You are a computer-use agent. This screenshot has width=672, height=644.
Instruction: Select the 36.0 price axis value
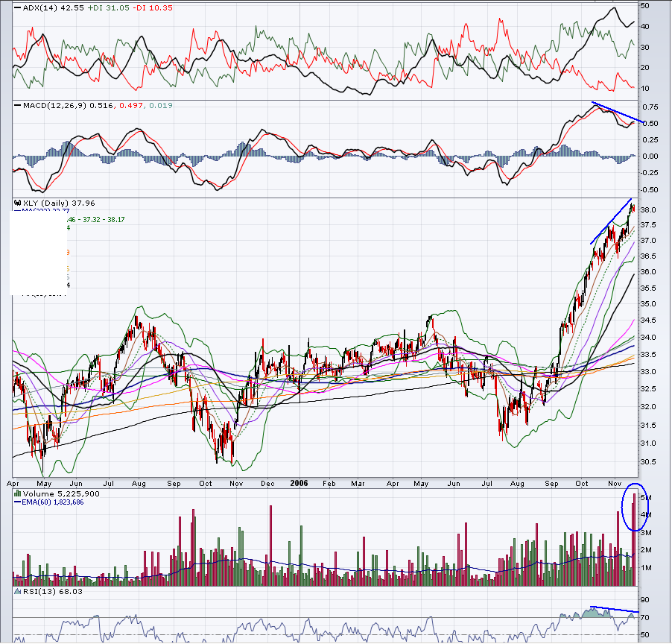coord(648,272)
